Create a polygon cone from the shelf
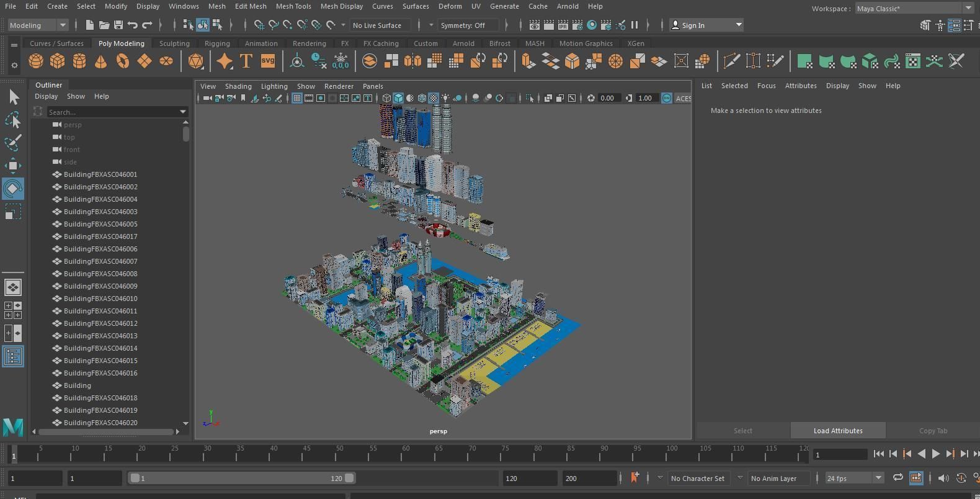Image resolution: width=980 pixels, height=499 pixels. 100,61
